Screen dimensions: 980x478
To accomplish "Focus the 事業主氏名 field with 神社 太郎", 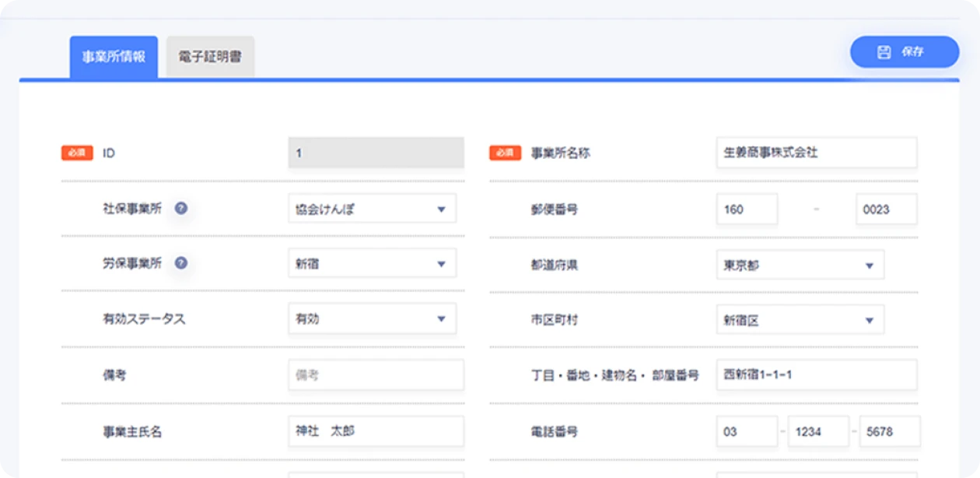I will (376, 431).
